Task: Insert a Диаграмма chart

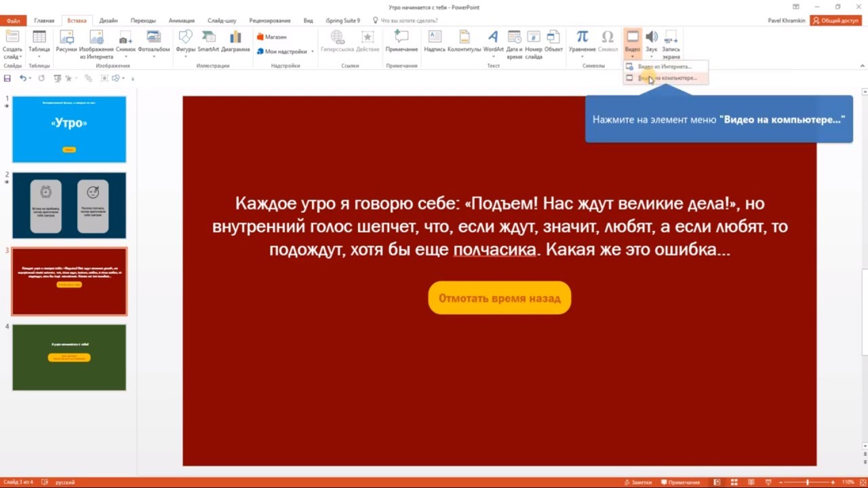Action: (x=234, y=43)
